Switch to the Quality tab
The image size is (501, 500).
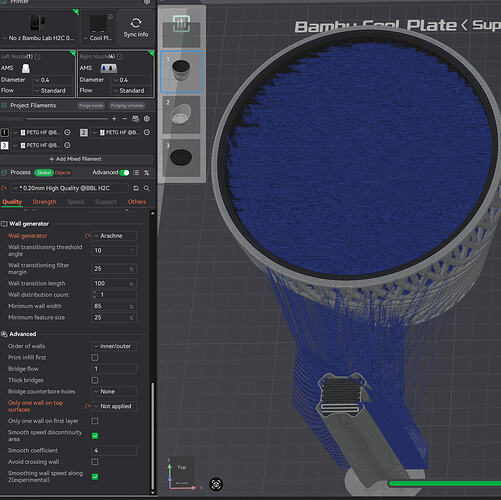[12, 202]
